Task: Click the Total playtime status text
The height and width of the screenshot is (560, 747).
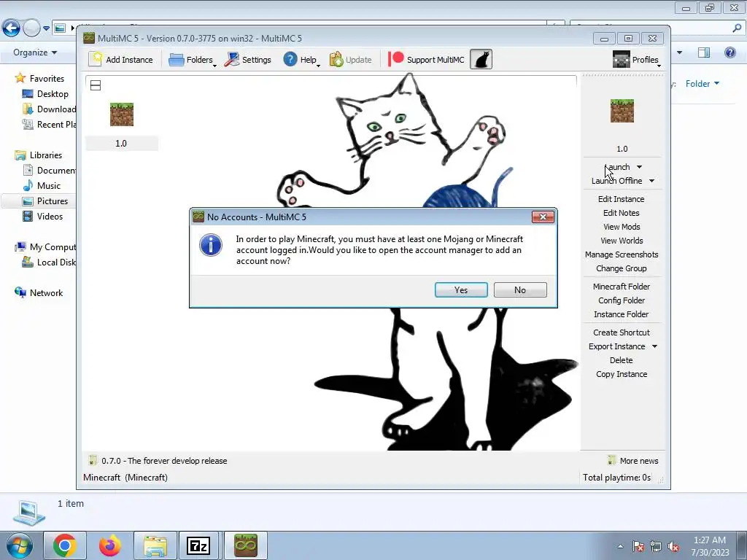Action: [x=616, y=477]
